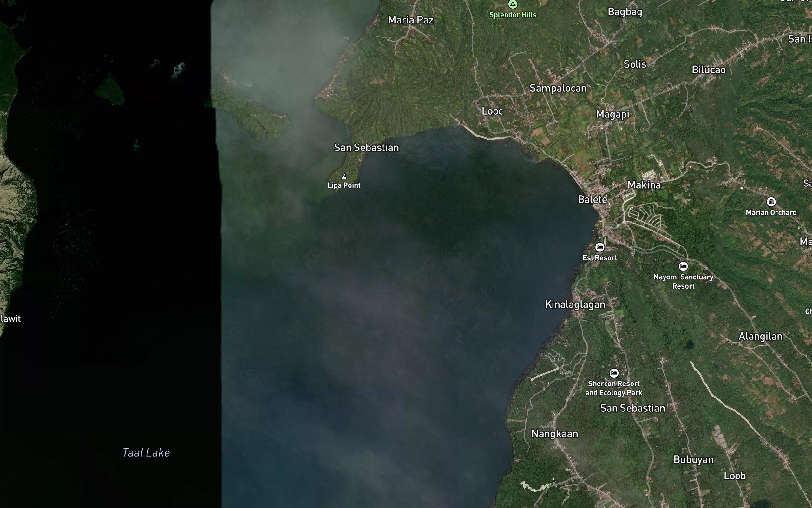The image size is (812, 508).
Task: Click the Bagbag place label
Action: (625, 12)
